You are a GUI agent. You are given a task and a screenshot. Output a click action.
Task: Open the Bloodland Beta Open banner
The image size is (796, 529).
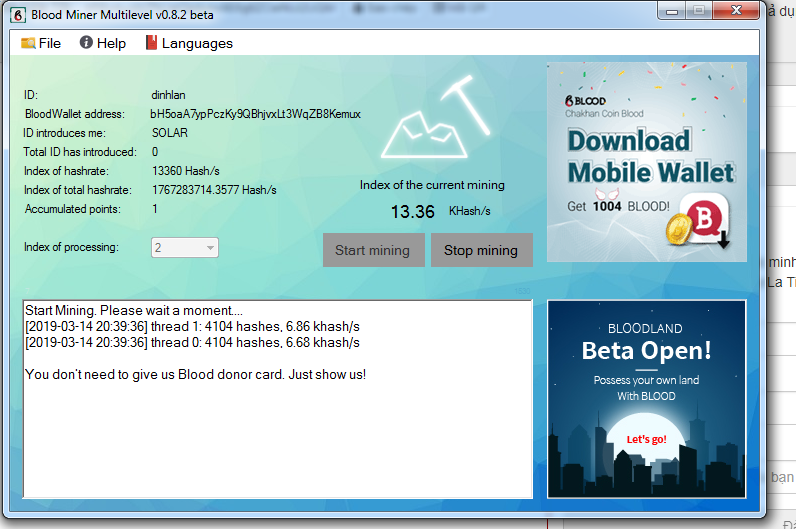tap(646, 399)
